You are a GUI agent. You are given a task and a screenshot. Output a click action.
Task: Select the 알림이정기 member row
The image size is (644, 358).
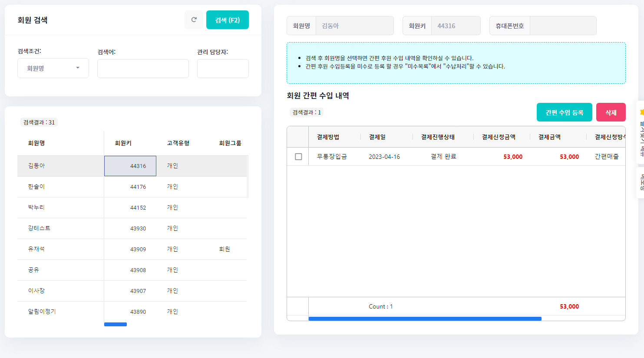point(42,312)
